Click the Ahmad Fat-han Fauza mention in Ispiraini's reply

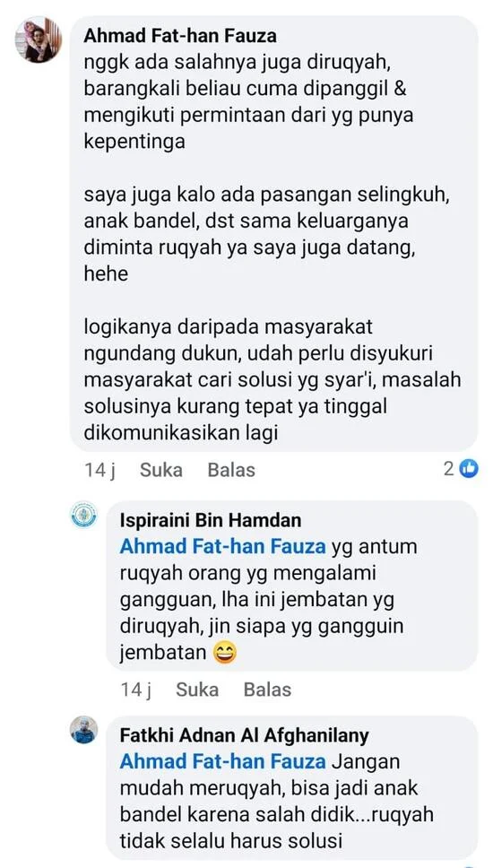tap(223, 547)
